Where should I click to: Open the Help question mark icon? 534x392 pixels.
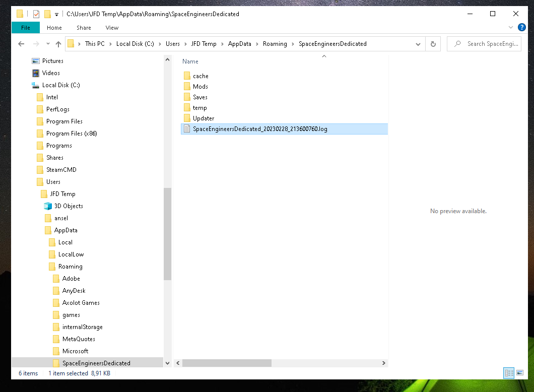521,27
